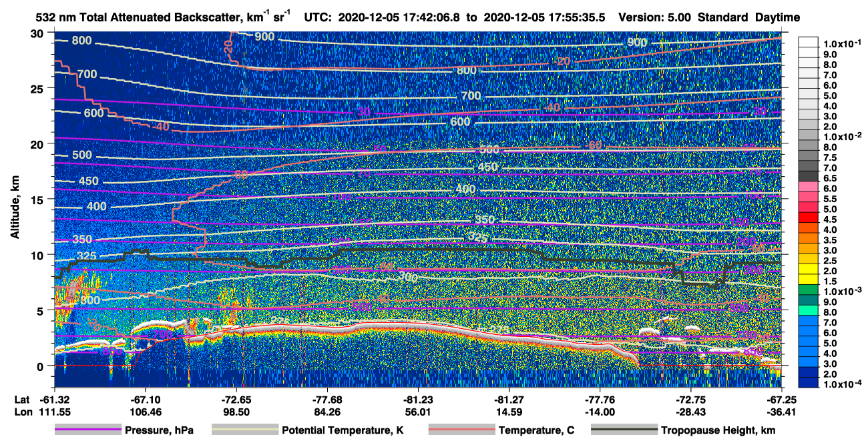Click the Lon row label
Image resolution: width=868 pixels, height=445 pixels.
[x=23, y=412]
